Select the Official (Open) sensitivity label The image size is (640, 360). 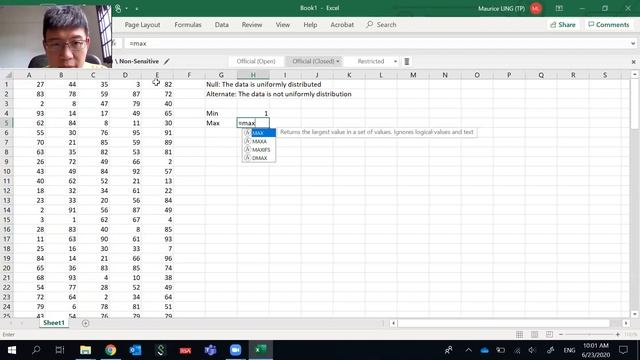[x=256, y=61]
